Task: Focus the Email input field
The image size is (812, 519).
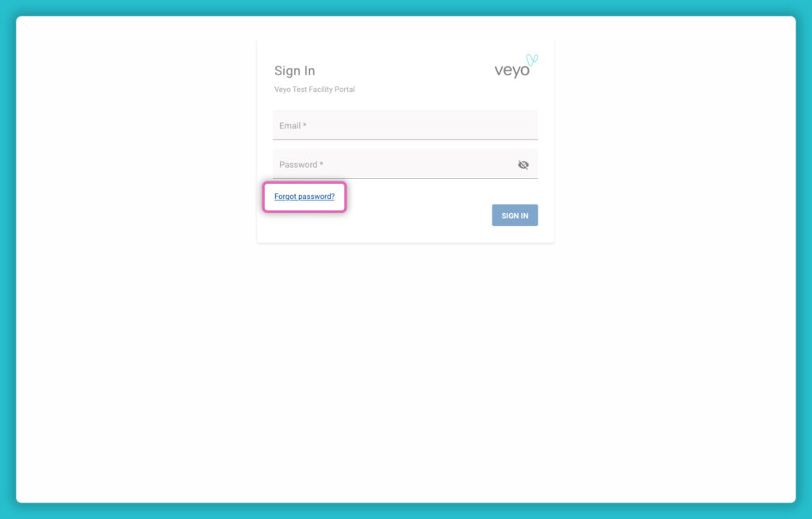Action: (405, 125)
